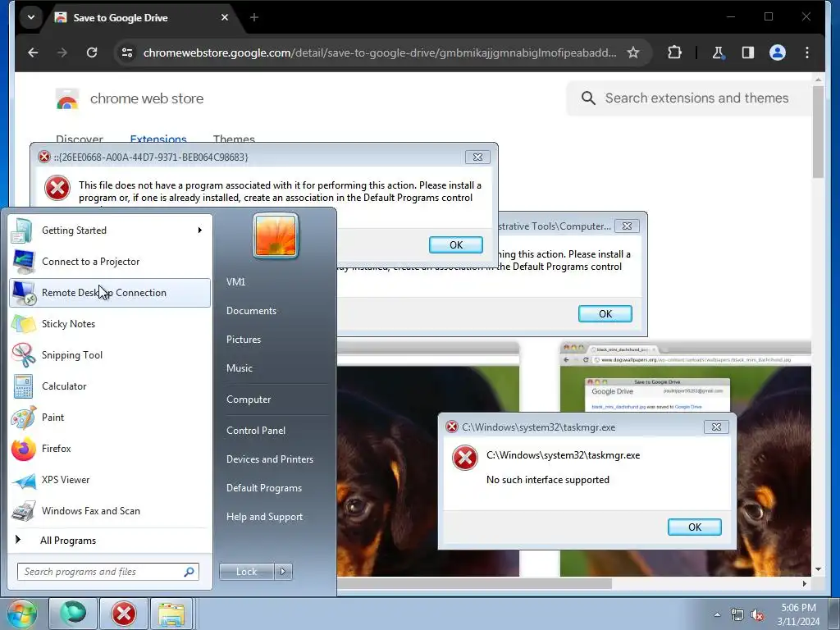Open a new Chrome tab
The width and height of the screenshot is (840, 630).
pos(254,18)
